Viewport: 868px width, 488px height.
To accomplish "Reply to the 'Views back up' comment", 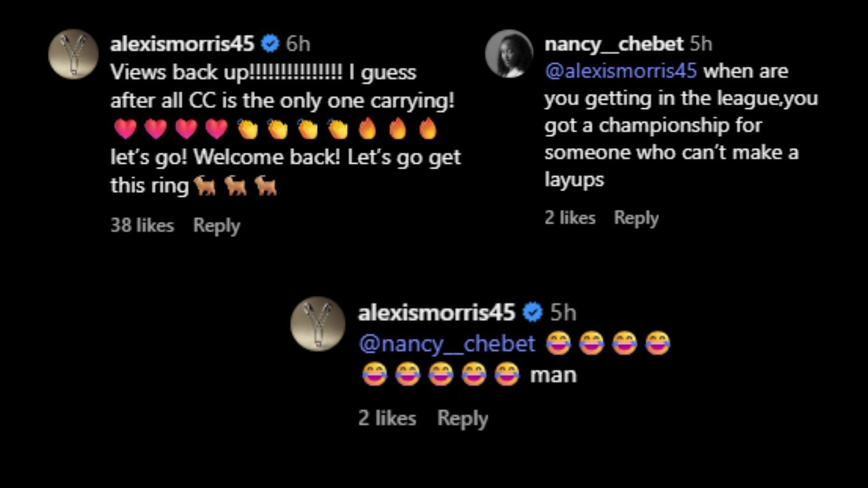I will 217,225.
